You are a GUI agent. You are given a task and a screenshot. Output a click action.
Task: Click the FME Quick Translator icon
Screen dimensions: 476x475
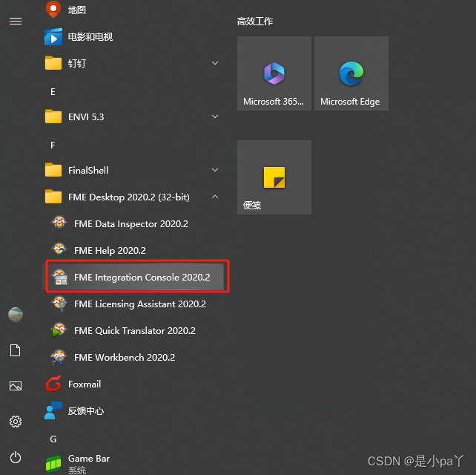click(x=59, y=330)
